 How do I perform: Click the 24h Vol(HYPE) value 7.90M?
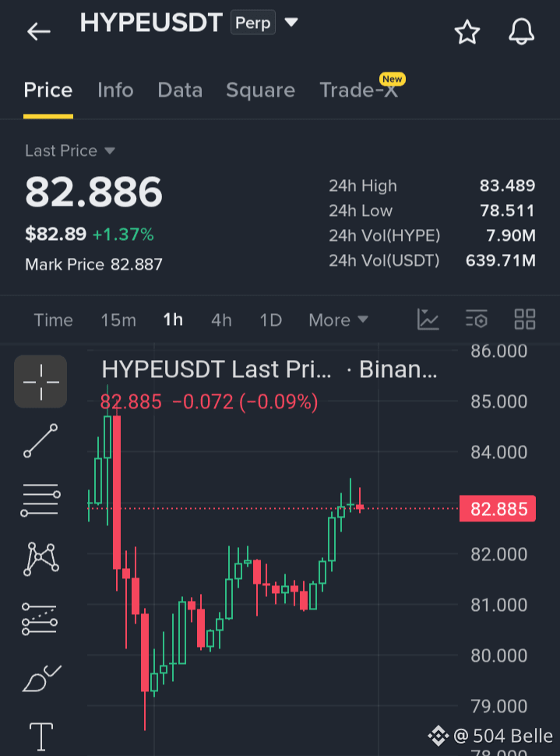[511, 236]
